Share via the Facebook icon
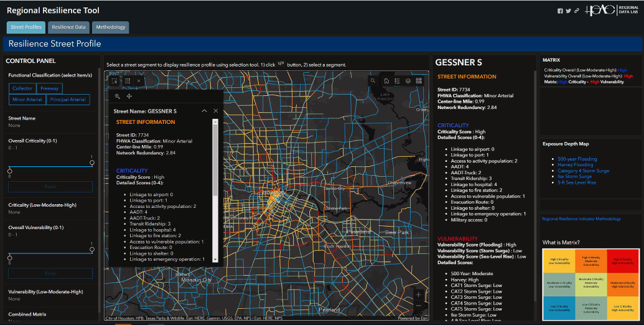The height and width of the screenshot is (325, 644). 560,11
